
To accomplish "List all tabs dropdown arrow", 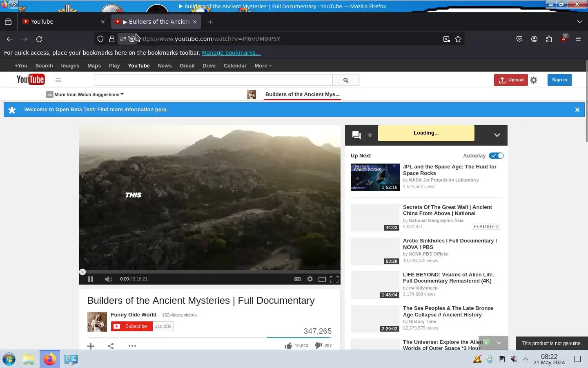I will 580,22.
